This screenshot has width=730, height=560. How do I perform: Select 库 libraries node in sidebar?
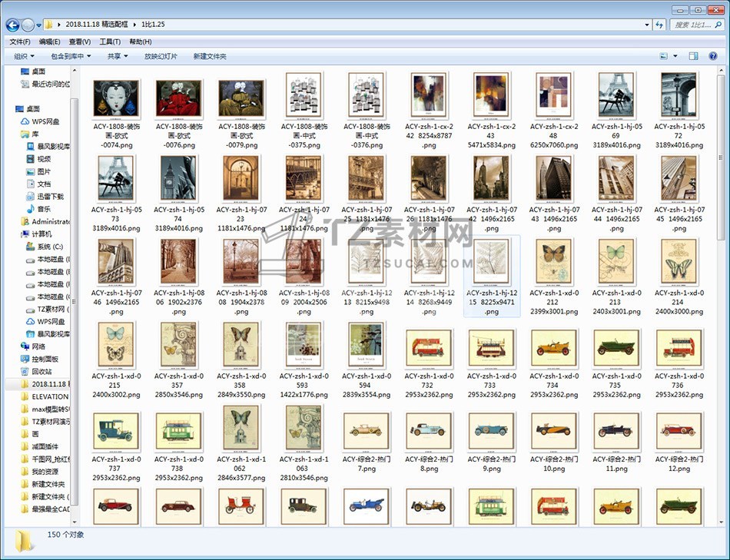point(30,134)
